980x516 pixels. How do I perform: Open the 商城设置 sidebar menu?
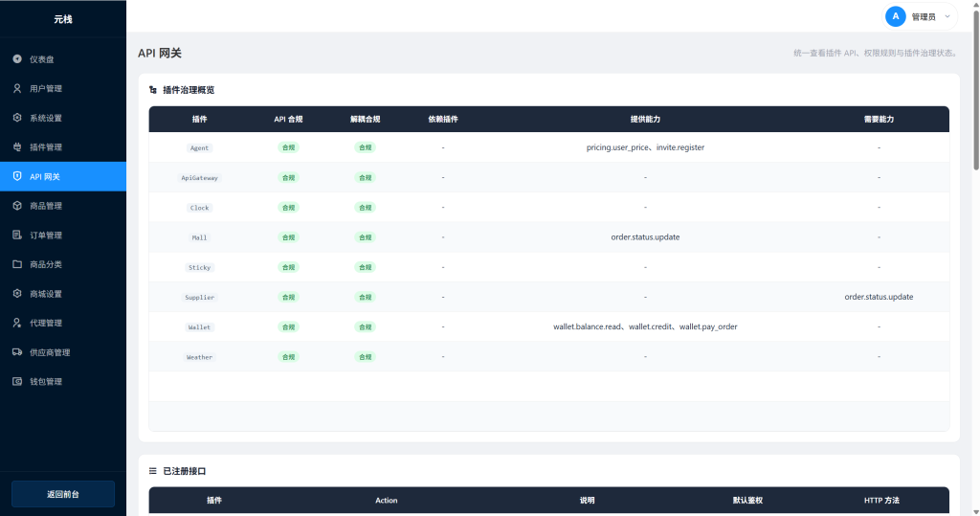[x=63, y=294]
